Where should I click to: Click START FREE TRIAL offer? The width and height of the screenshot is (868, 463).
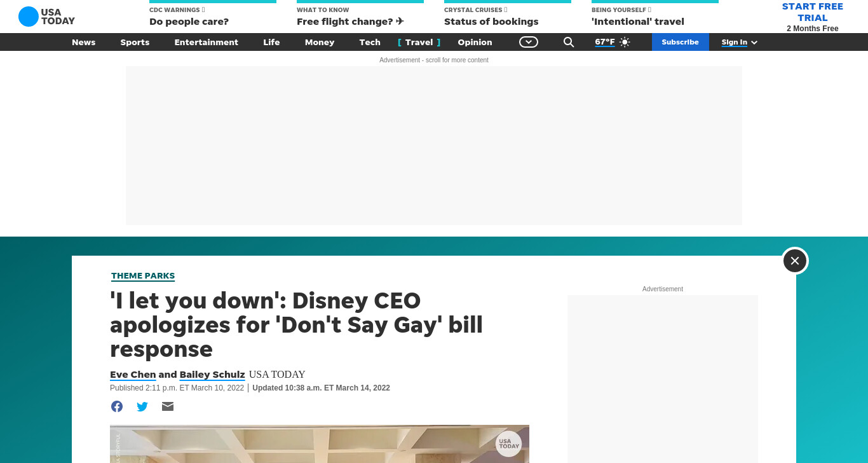tap(812, 12)
